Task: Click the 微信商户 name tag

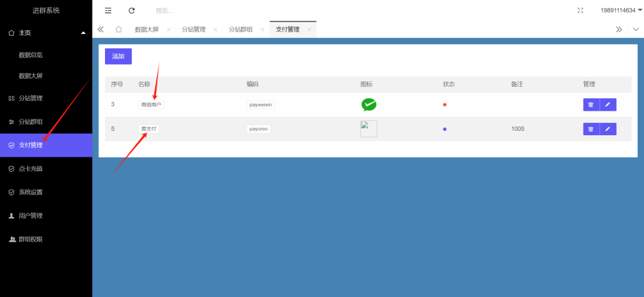Action: click(x=152, y=104)
